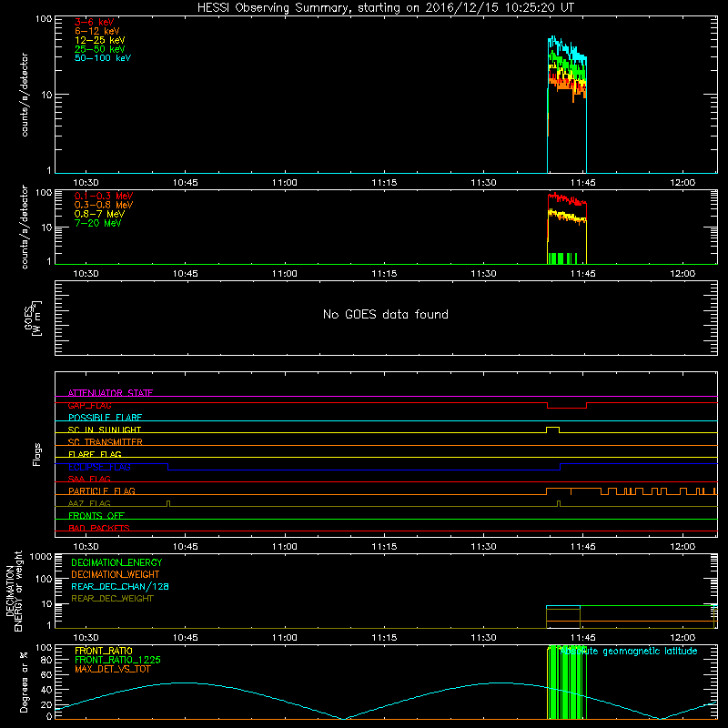Select the 50-100 keV legend label
The width and height of the screenshot is (728, 728).
(x=103, y=58)
